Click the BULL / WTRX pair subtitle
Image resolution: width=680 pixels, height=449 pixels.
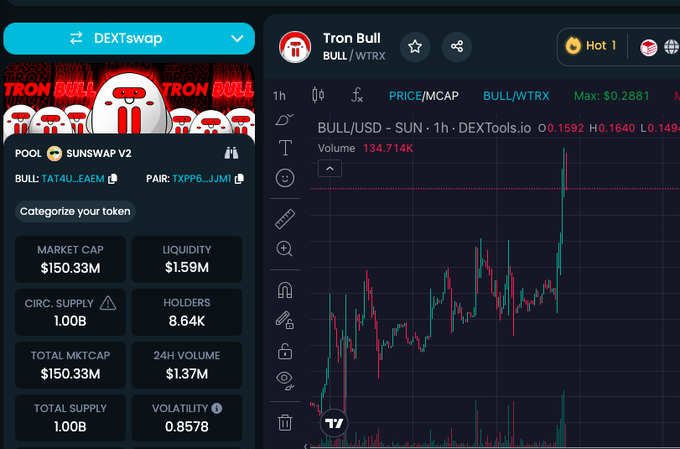[x=354, y=56]
